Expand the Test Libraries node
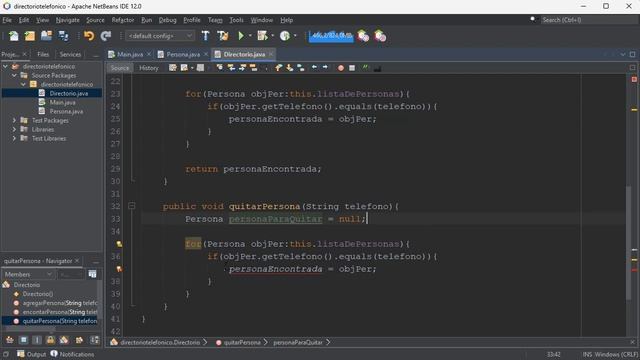The image size is (640, 360). point(14,138)
